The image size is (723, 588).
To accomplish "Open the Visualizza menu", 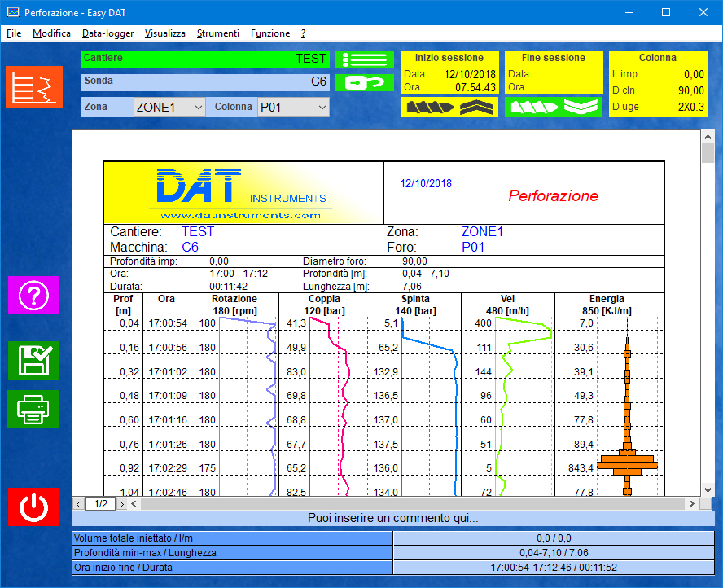I will pyautogui.click(x=165, y=33).
